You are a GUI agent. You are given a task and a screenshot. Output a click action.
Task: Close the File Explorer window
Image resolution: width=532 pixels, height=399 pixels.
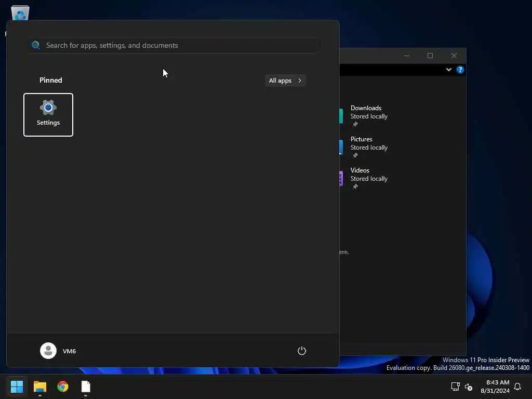454,56
